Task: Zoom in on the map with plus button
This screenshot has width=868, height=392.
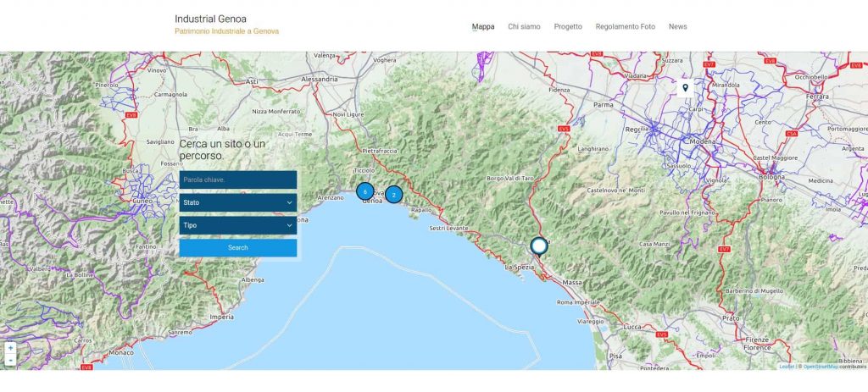Action: (x=10, y=348)
